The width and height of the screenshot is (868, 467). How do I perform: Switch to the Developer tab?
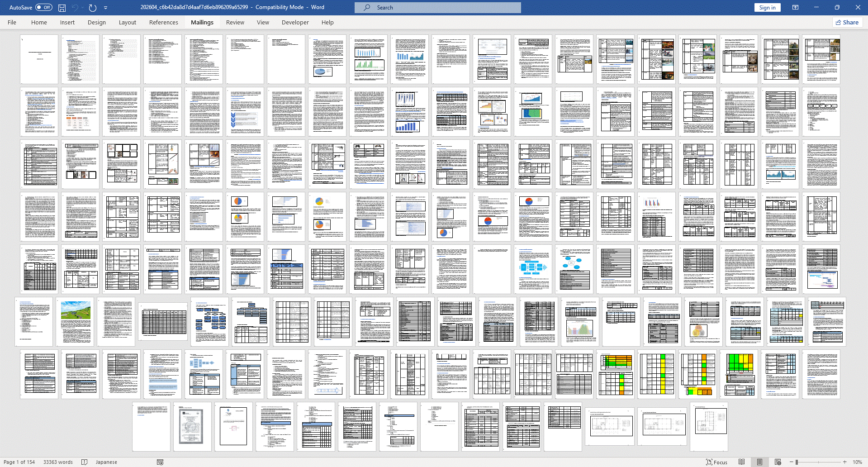pos(295,23)
